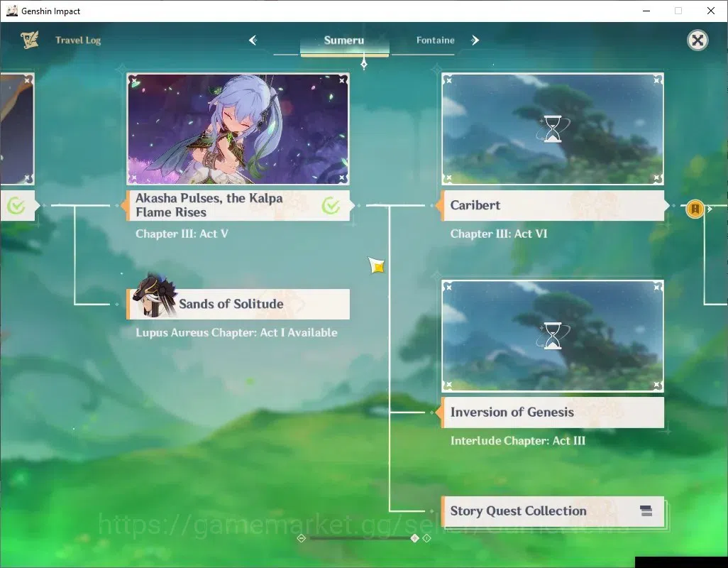The image size is (728, 568).
Task: Click the Genshin Impact window title icon
Action: 12,11
